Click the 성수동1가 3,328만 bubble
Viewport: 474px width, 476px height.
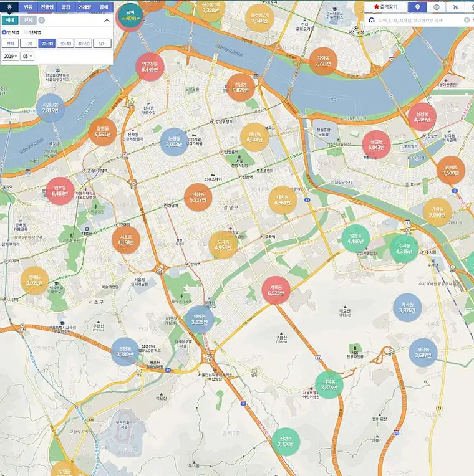[x=211, y=8]
